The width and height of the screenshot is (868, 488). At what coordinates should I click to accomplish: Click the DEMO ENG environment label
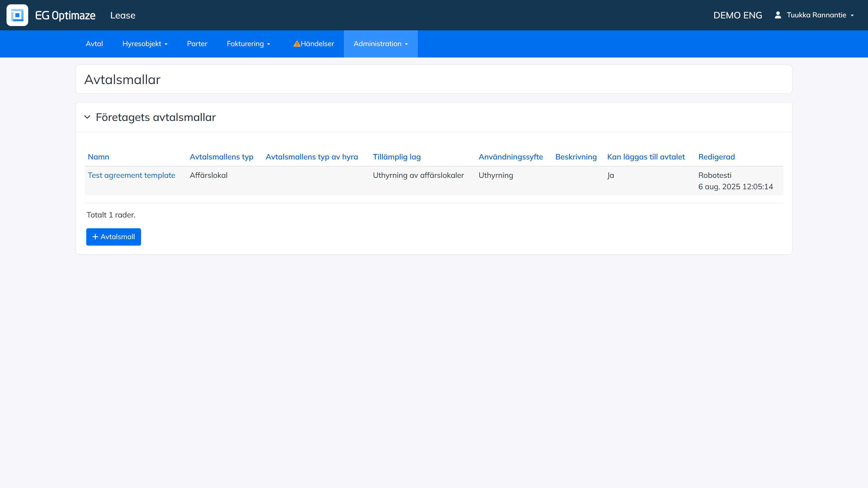click(738, 15)
